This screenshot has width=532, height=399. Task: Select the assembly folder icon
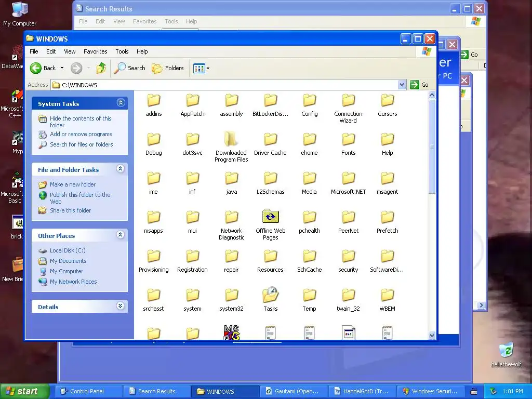coord(231,100)
